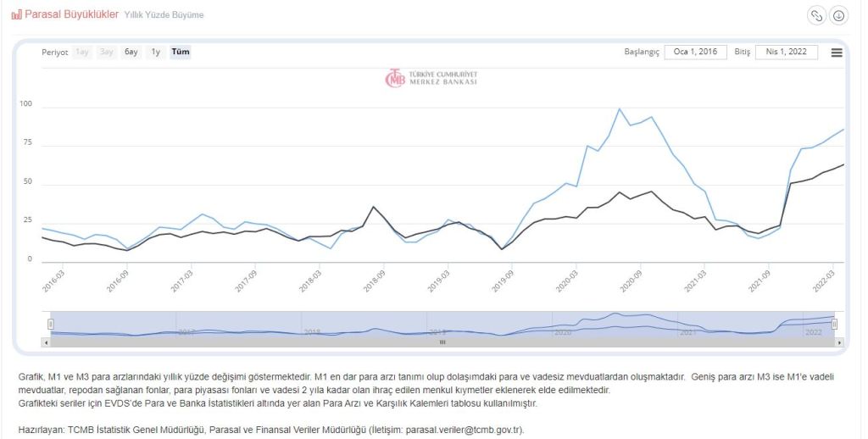Select the 1y period option
The image size is (868, 439).
pyautogui.click(x=156, y=52)
